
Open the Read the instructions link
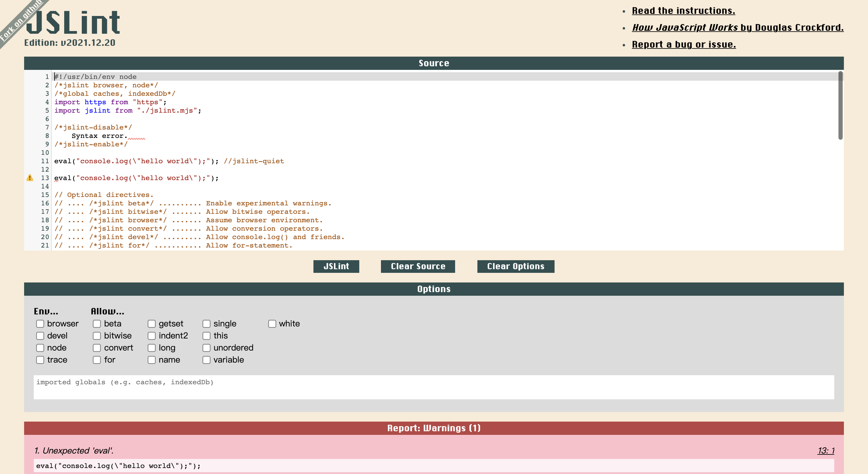tap(683, 11)
